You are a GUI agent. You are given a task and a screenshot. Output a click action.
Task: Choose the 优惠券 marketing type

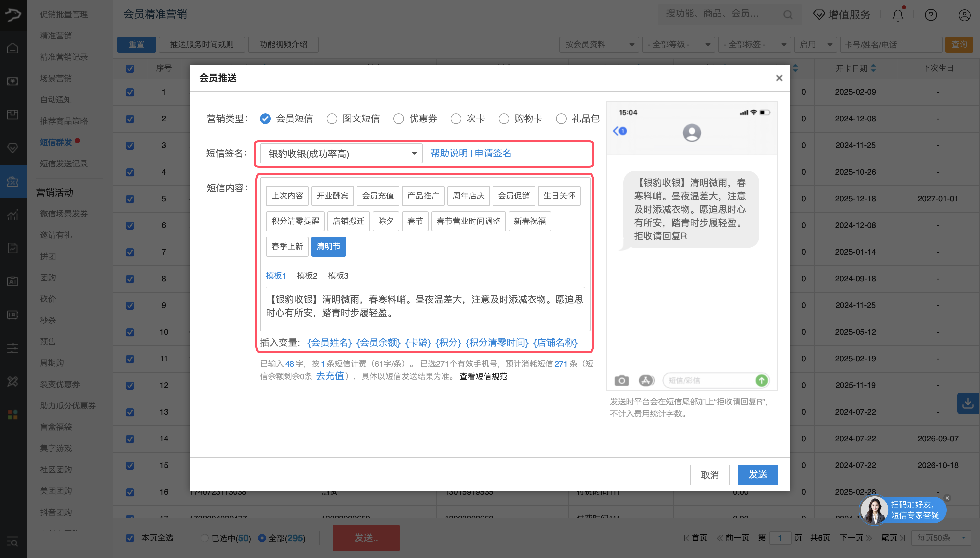(x=398, y=119)
